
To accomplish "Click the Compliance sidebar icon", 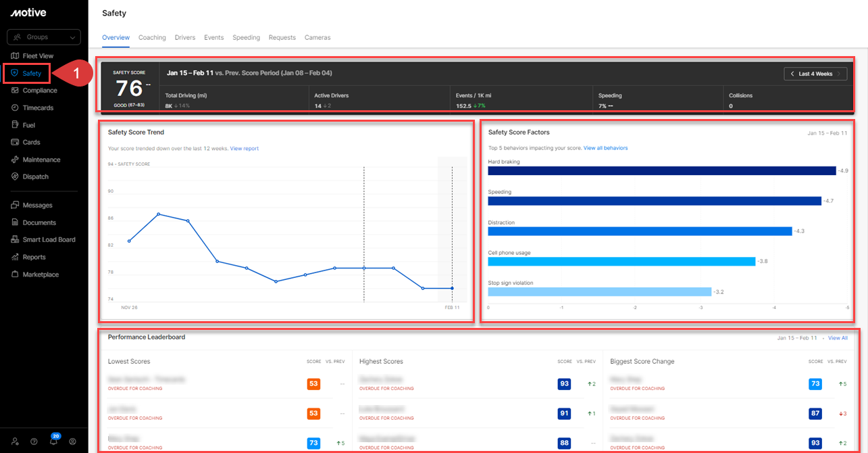I will 16,91.
